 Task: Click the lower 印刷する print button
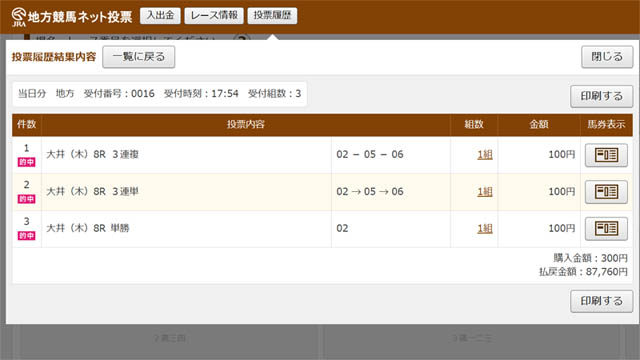(601, 301)
